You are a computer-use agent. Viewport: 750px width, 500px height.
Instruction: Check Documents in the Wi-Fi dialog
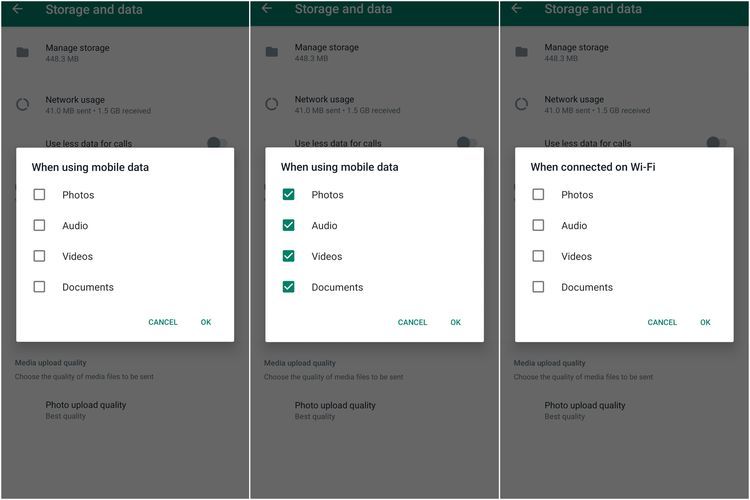pyautogui.click(x=538, y=287)
